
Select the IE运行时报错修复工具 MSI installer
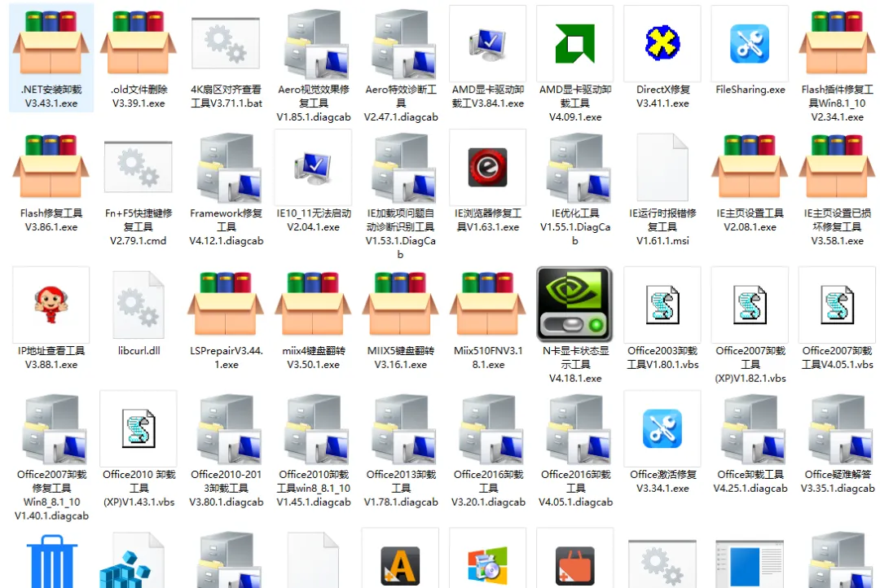click(x=662, y=167)
